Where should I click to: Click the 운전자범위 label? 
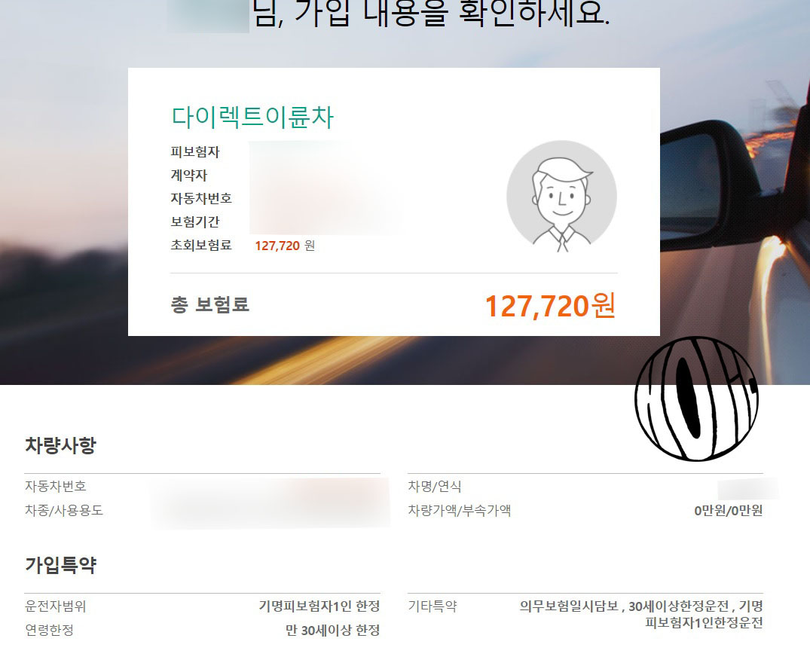[x=55, y=606]
